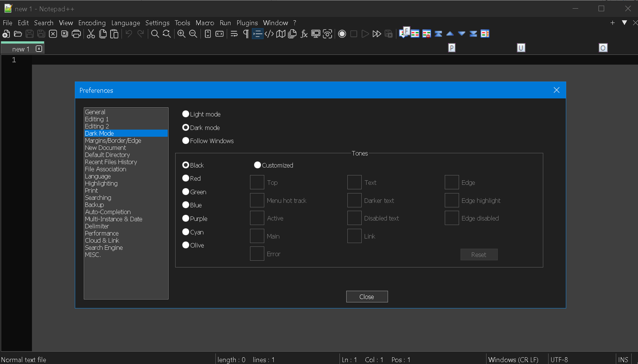638x364 pixels.
Task: Choose the Purple tone preset
Action: click(185, 218)
